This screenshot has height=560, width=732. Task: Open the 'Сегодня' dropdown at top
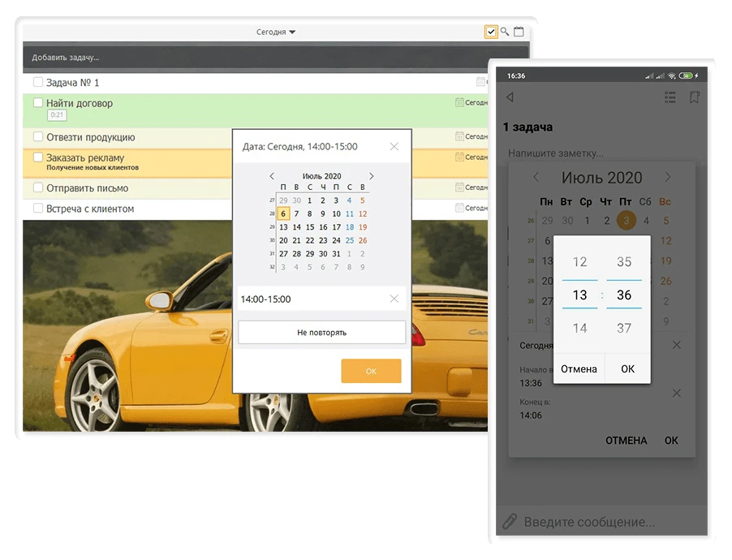point(276,32)
